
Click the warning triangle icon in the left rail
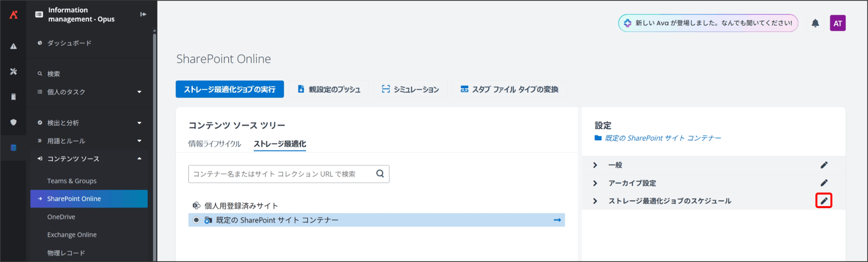[x=13, y=46]
